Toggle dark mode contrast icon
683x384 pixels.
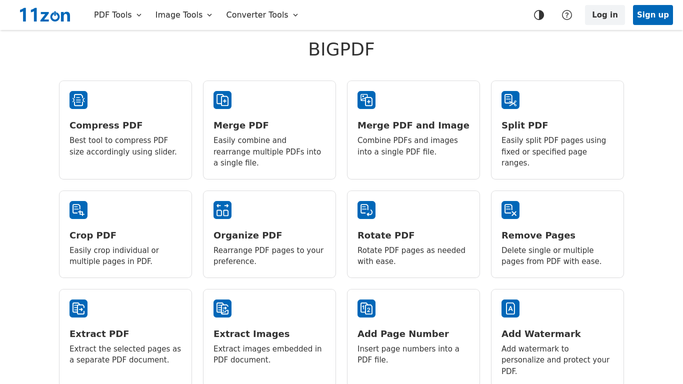pyautogui.click(x=539, y=15)
